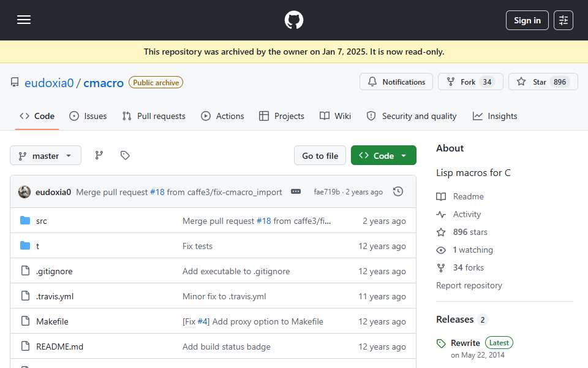
Task: Click the Readme book icon
Action: pyautogui.click(x=441, y=196)
